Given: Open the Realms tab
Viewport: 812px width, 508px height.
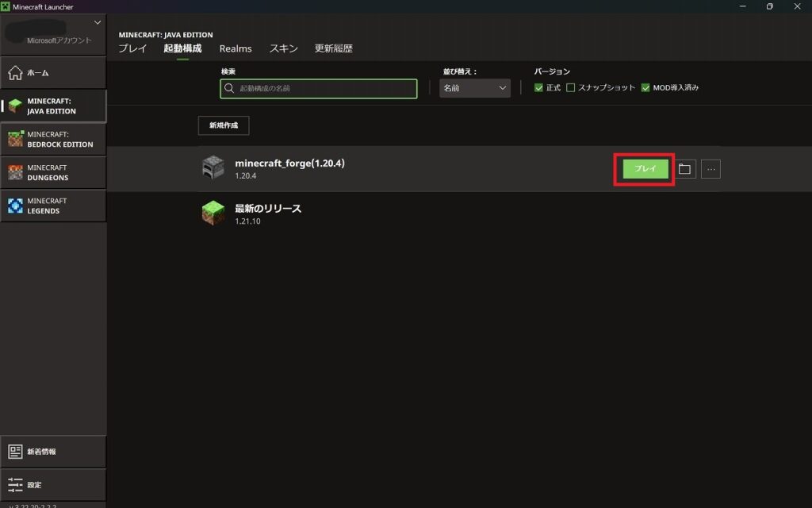Looking at the screenshot, I should coord(236,48).
